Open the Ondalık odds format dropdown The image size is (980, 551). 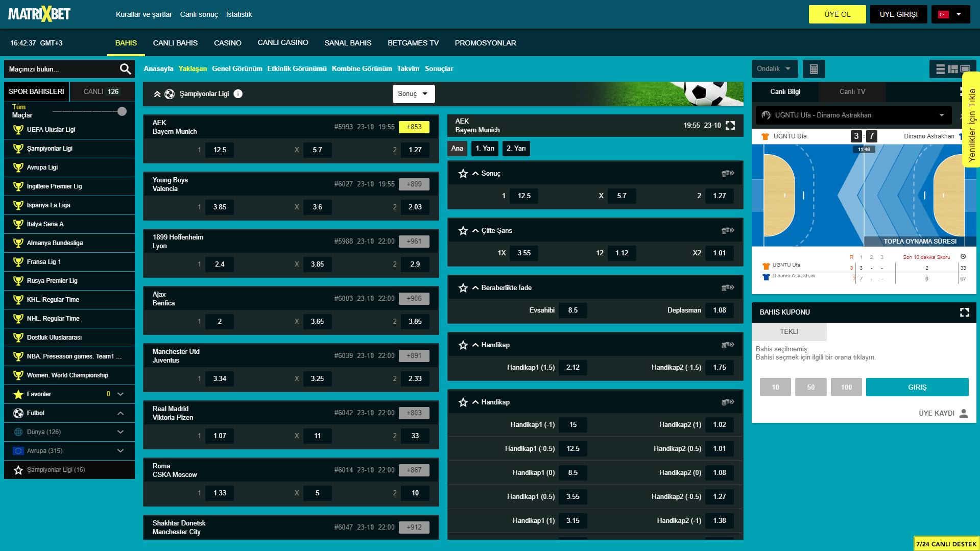pos(774,69)
